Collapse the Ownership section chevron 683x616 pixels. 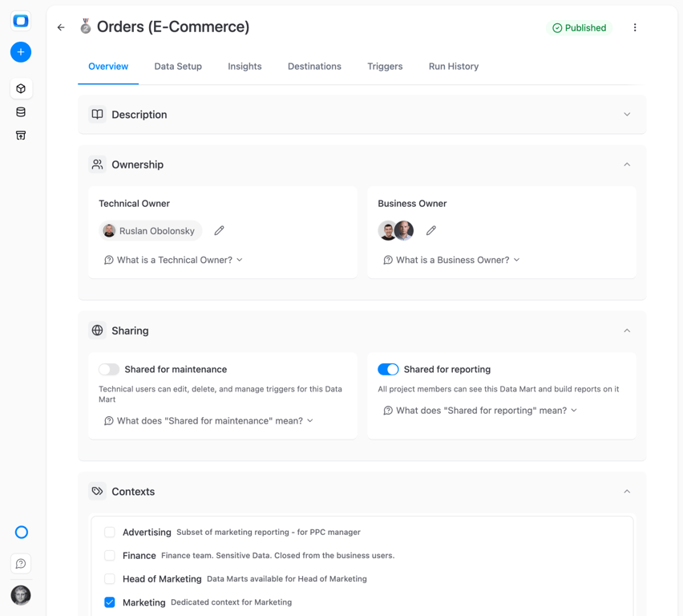tap(627, 164)
